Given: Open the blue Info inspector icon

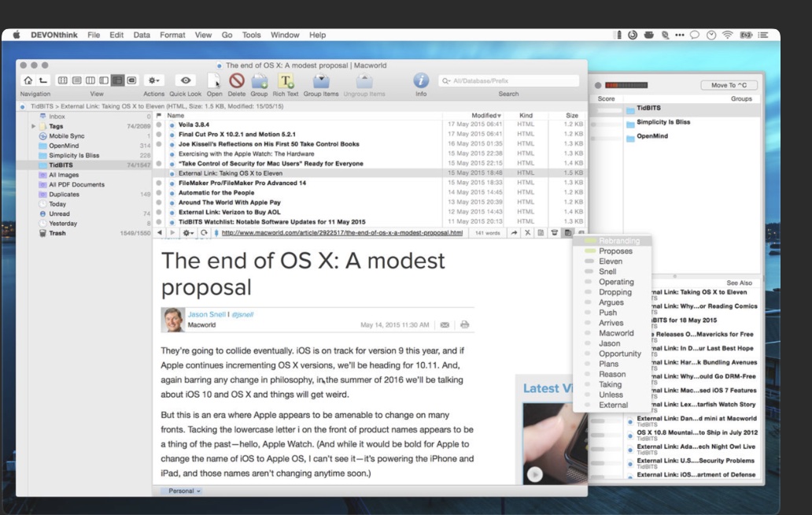Looking at the screenshot, I should [421, 80].
